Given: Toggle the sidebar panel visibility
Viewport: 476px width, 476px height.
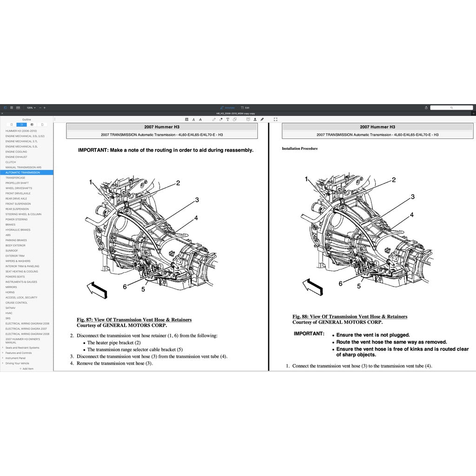Looking at the screenshot, I should tap(5, 107).
